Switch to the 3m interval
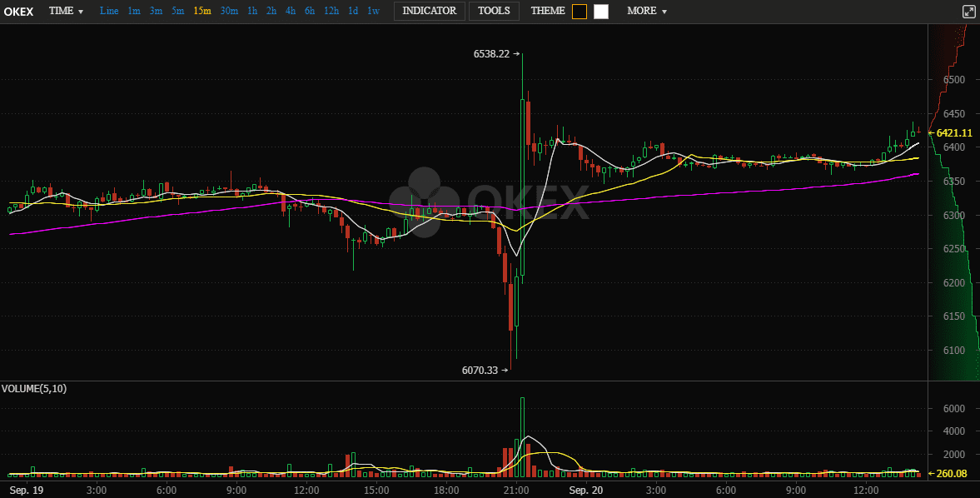This screenshot has height=498, width=980. [156, 11]
